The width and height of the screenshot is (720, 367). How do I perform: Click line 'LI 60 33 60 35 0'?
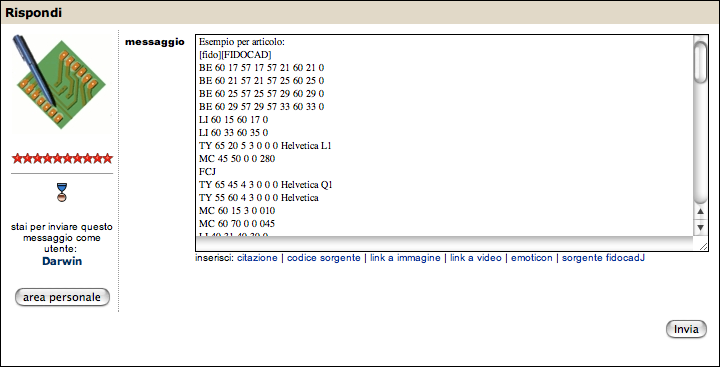[233, 133]
